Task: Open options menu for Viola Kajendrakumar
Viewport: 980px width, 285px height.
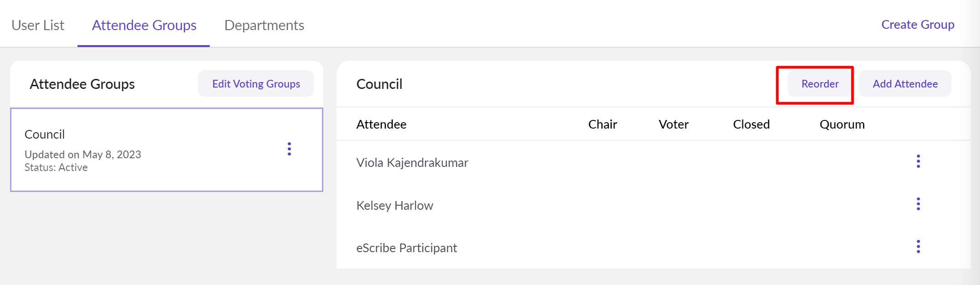Action: pyautogui.click(x=918, y=161)
